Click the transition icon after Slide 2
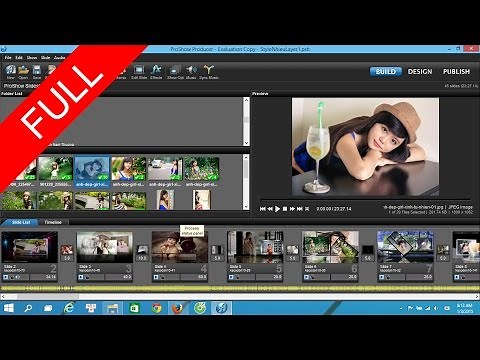 tap(67, 250)
